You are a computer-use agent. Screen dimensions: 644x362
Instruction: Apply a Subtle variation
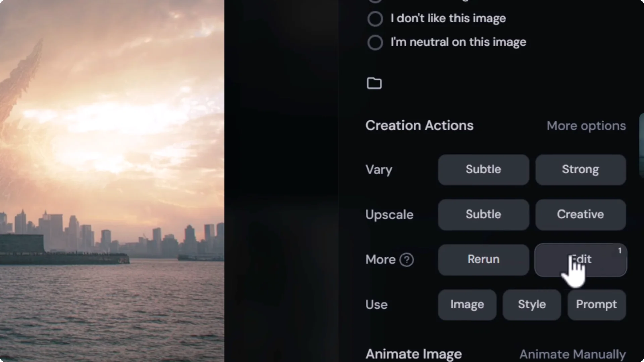pos(483,169)
